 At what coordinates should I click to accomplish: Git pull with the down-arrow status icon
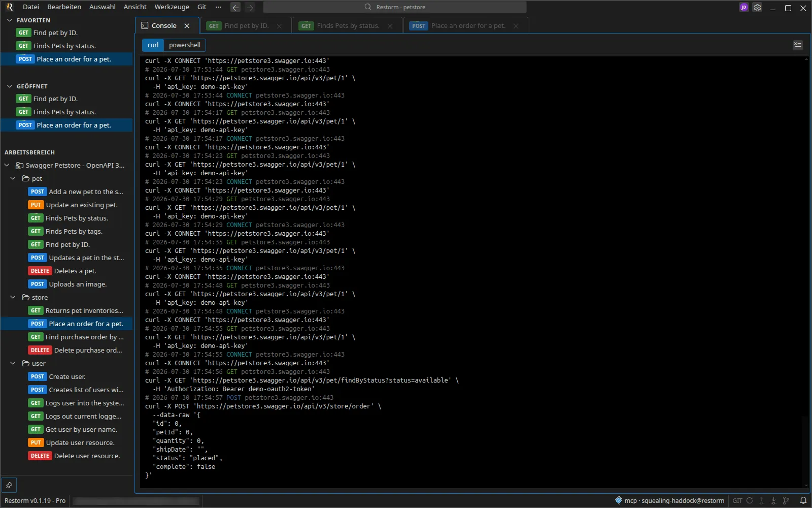tap(773, 500)
